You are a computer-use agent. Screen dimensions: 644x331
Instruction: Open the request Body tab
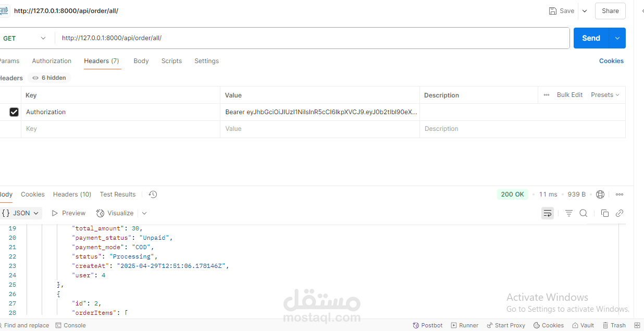click(x=141, y=61)
